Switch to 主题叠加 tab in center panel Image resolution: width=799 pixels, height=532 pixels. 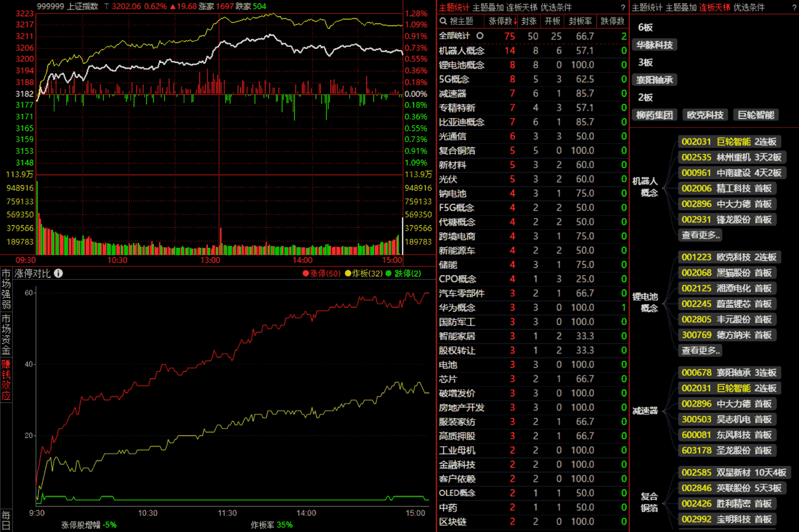click(488, 7)
